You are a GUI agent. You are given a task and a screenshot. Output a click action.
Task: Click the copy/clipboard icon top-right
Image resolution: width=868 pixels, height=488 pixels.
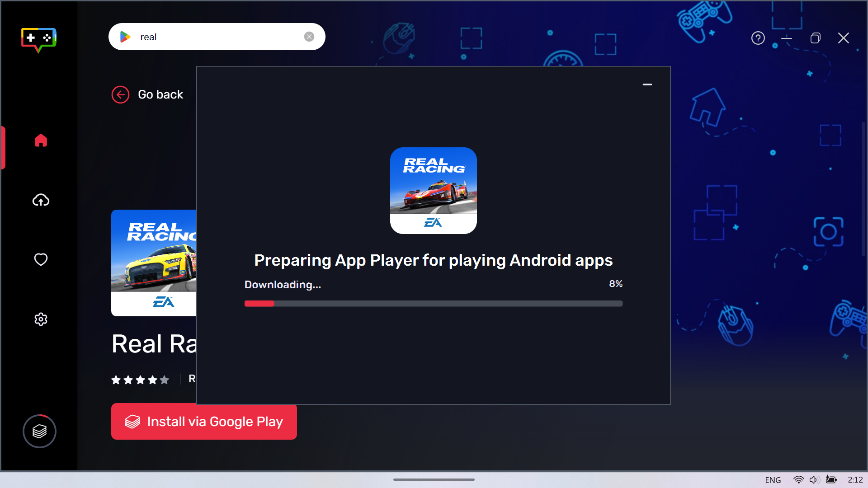(816, 38)
